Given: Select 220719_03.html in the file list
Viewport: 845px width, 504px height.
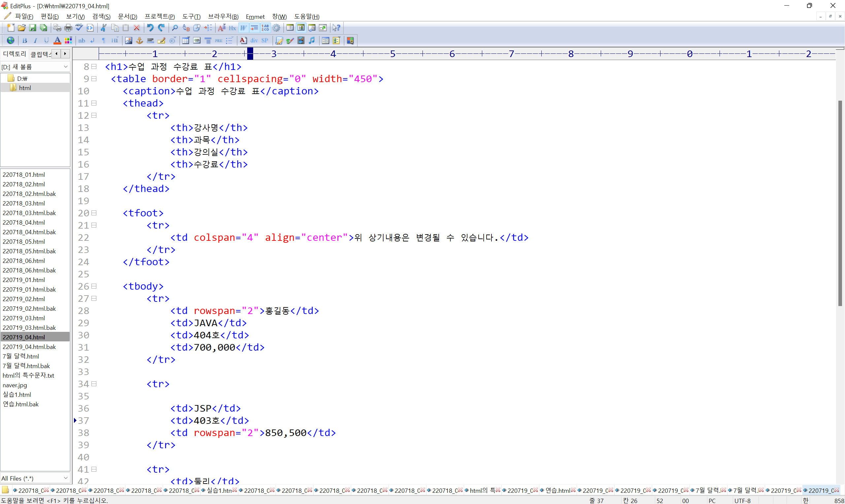Looking at the screenshot, I should (x=24, y=318).
